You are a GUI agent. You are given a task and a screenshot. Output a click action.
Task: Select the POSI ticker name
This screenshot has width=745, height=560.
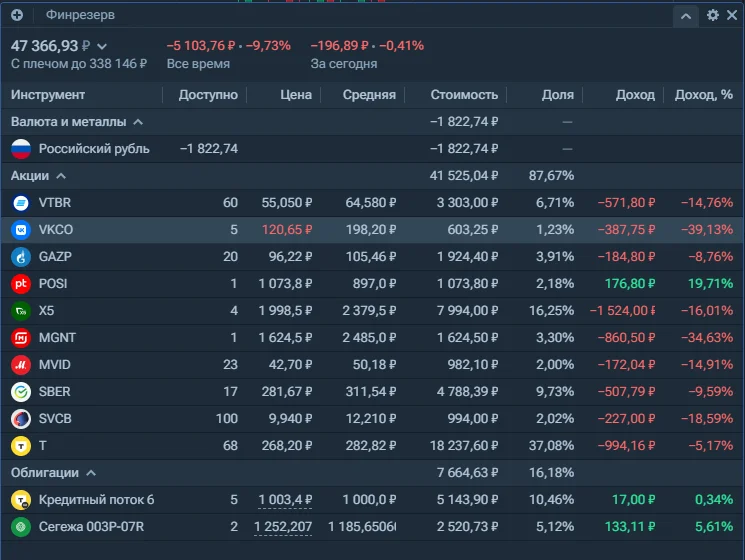[x=53, y=284]
